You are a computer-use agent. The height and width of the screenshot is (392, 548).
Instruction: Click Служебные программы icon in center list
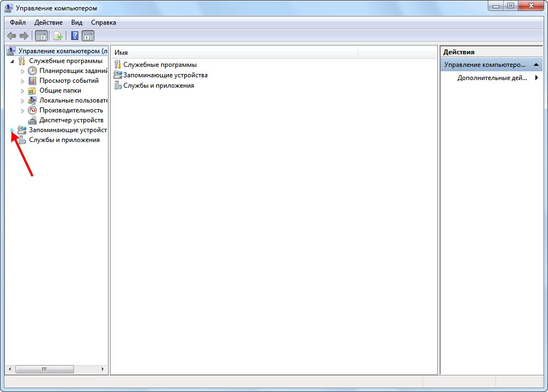(x=118, y=65)
